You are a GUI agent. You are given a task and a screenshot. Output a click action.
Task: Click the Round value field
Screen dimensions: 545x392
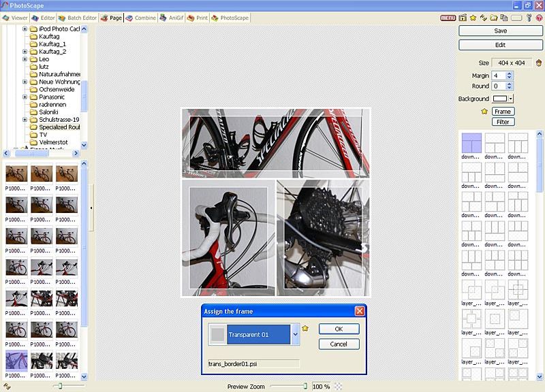tap(499, 86)
